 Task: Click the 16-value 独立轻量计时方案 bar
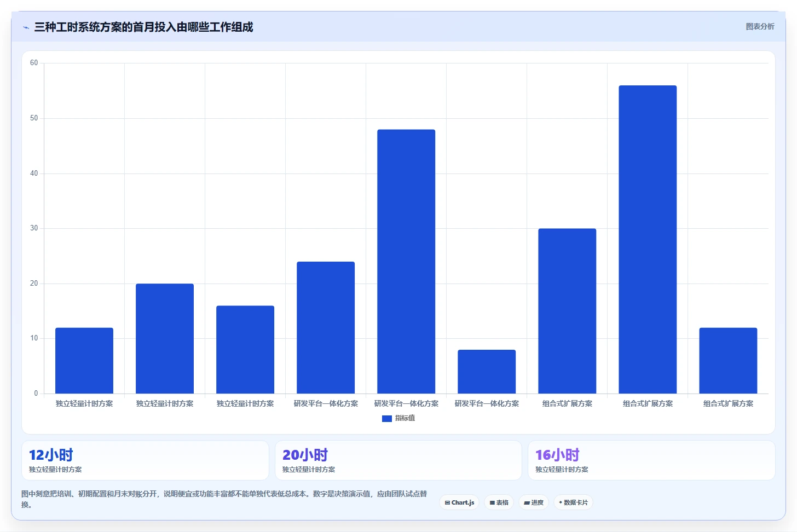click(245, 350)
